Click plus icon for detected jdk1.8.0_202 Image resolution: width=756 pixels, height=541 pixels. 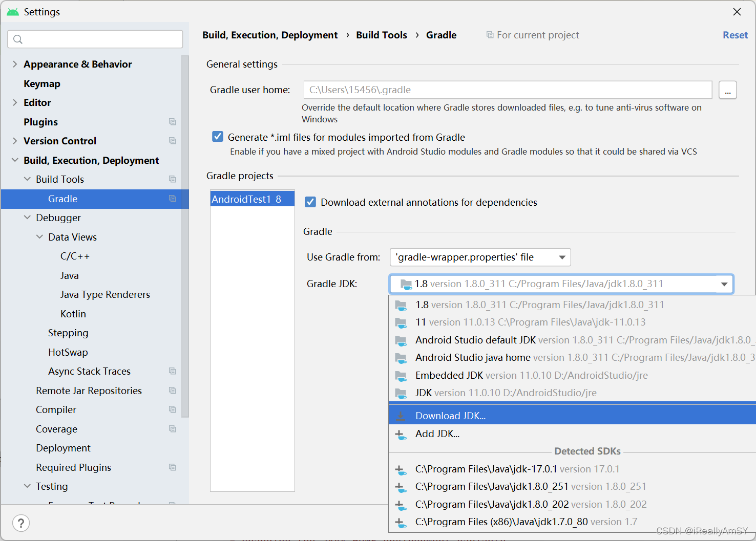pyautogui.click(x=401, y=505)
